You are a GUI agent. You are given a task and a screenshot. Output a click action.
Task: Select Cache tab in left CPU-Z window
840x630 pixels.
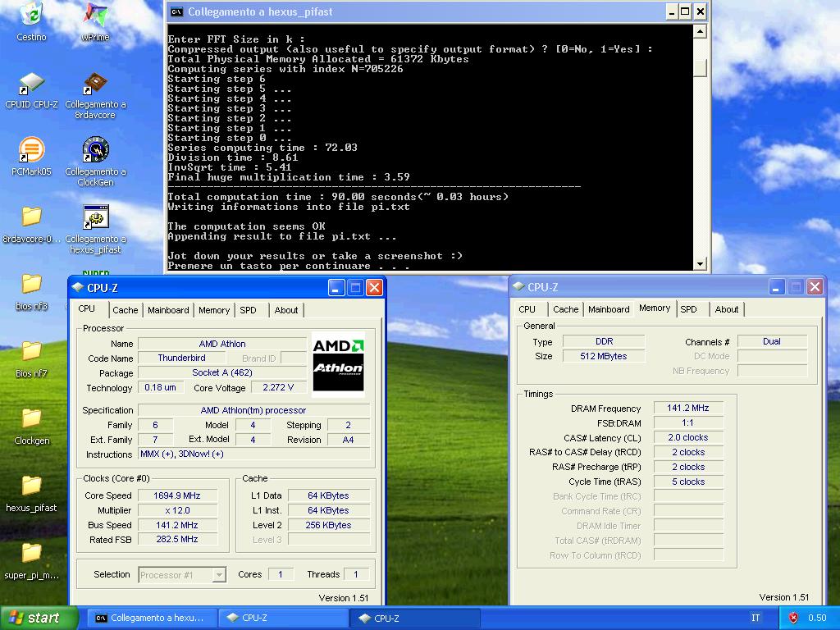(126, 310)
